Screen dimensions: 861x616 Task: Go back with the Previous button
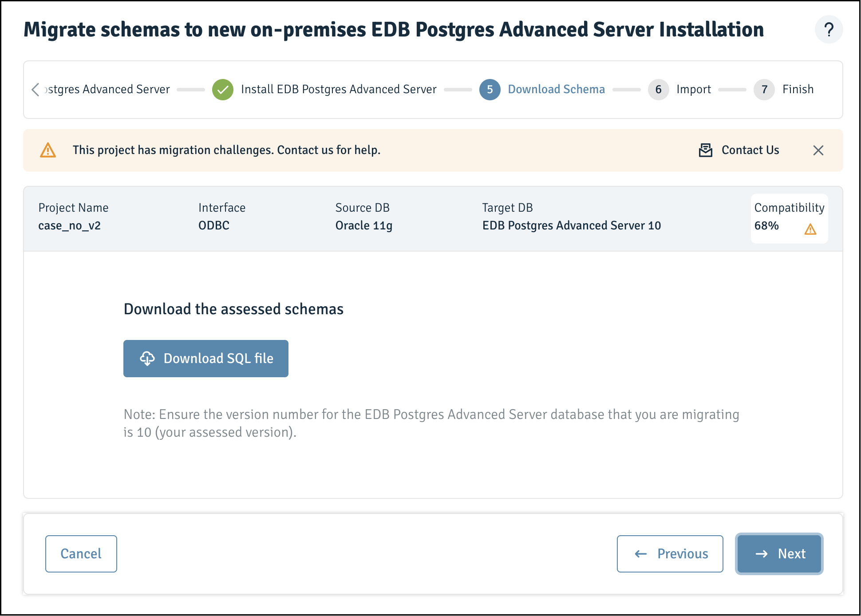click(x=670, y=554)
